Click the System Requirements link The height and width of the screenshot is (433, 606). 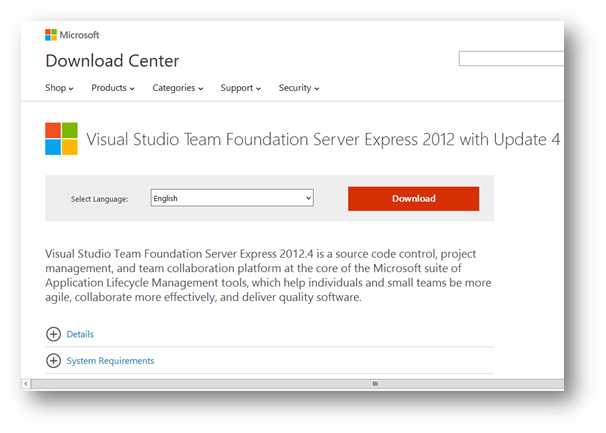tap(110, 361)
